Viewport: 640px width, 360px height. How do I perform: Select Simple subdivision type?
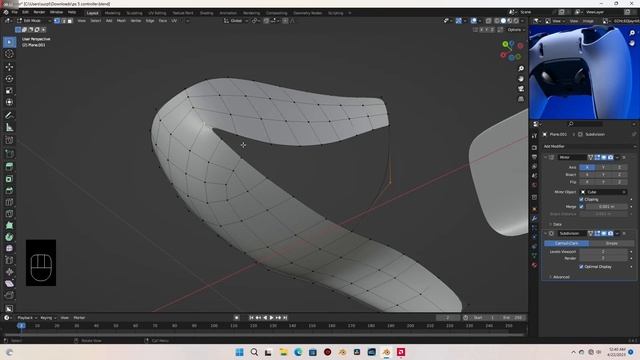(x=611, y=243)
